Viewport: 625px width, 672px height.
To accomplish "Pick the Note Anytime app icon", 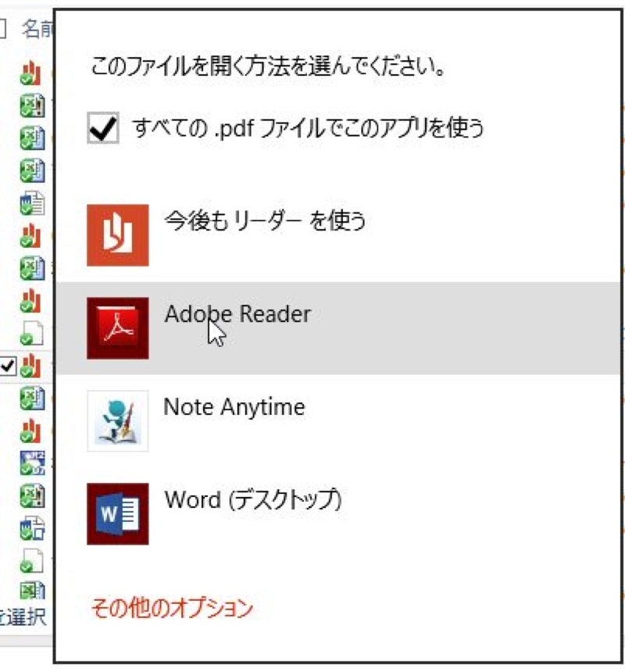I will [x=118, y=420].
